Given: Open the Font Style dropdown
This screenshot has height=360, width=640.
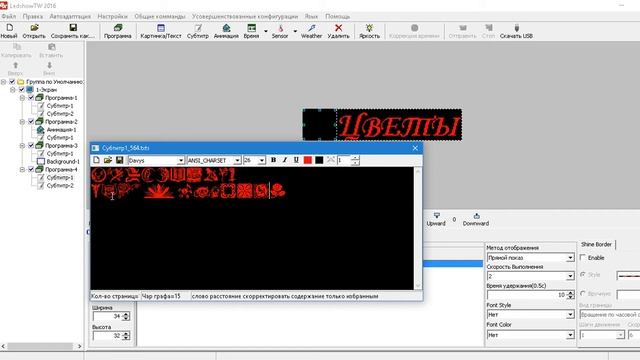Looking at the screenshot, I should [570, 315].
